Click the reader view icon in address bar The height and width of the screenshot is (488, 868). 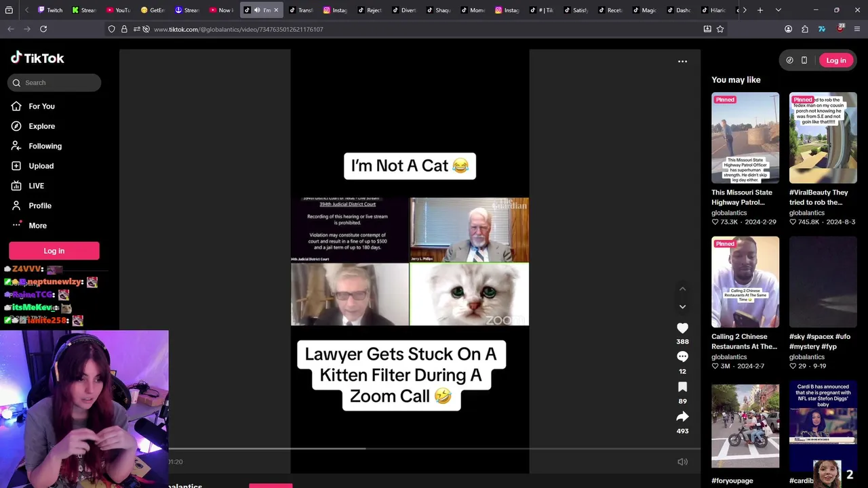[707, 29]
